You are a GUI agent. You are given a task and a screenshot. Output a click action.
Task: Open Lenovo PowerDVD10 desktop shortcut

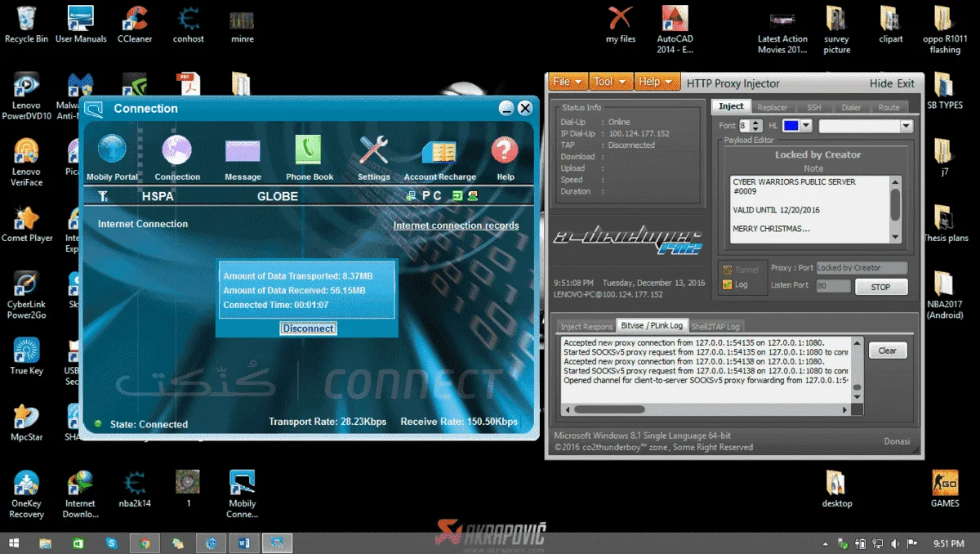click(26, 96)
